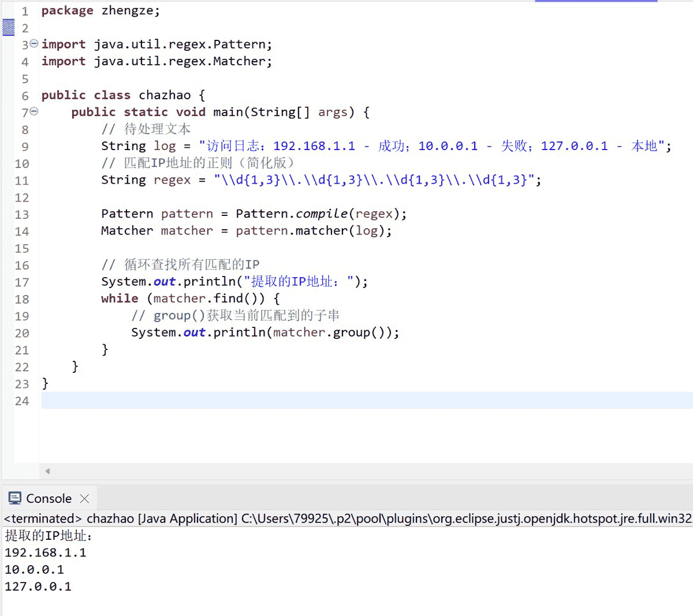Click the comment 待处理文本
The width and height of the screenshot is (693, 616).
146,129
